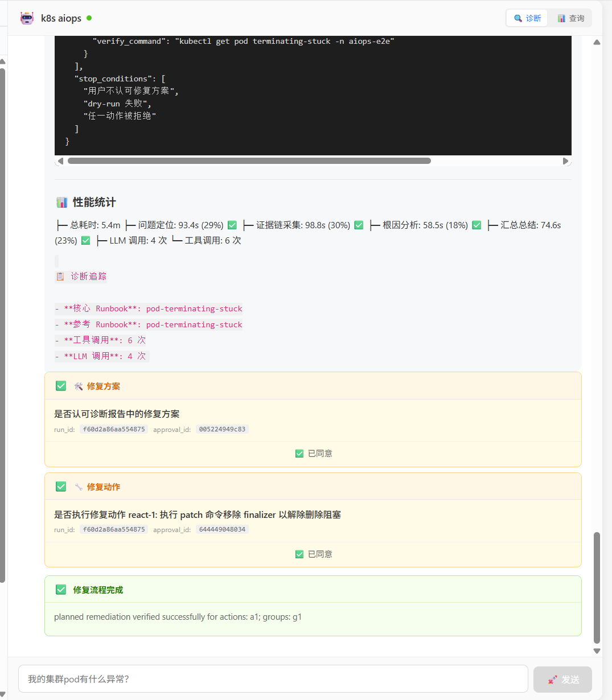Screen dimensions: 612x700
Task: Click the message input field
Action: tap(273, 679)
